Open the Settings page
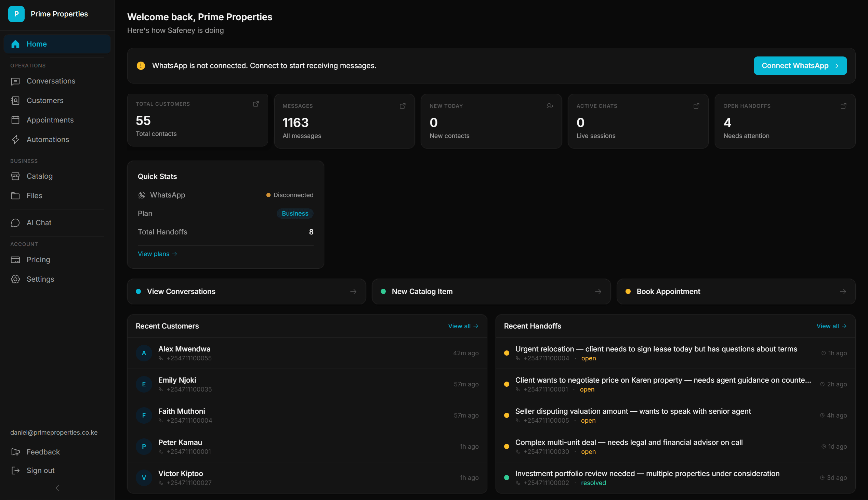The width and height of the screenshot is (868, 500). tap(40, 279)
